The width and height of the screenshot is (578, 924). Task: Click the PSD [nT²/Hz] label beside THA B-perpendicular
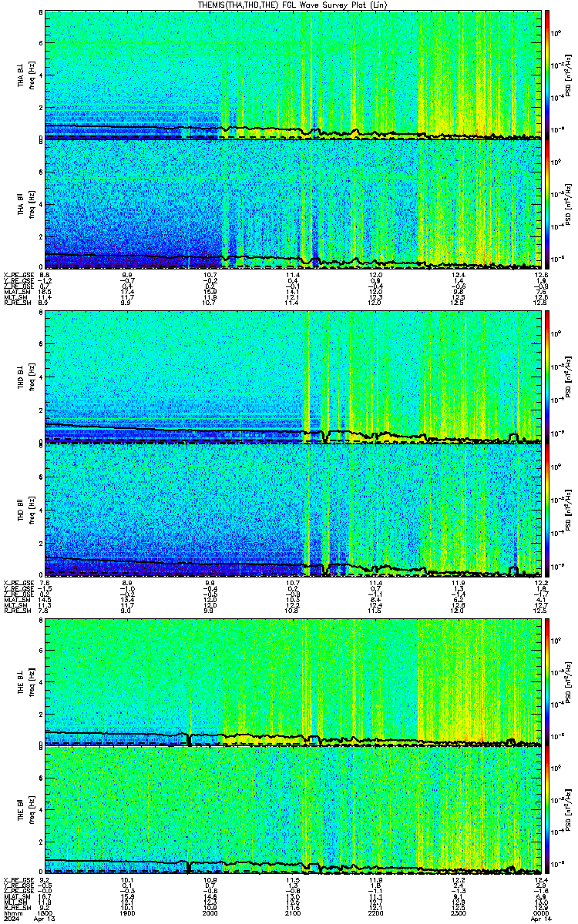tap(569, 74)
